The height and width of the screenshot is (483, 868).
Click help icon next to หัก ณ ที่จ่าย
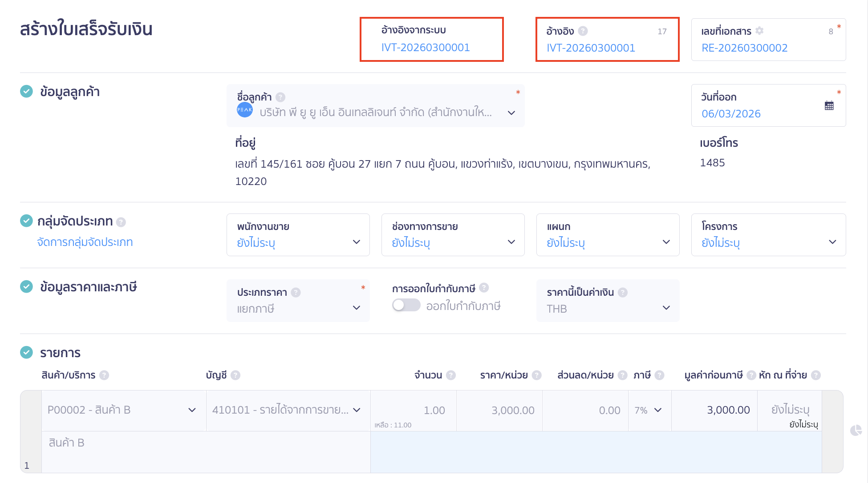coord(816,375)
